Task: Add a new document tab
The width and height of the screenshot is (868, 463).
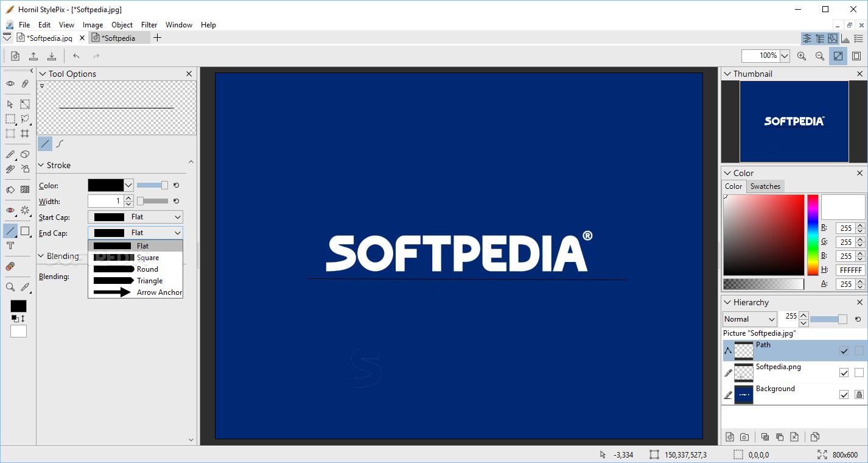Action: (158, 38)
